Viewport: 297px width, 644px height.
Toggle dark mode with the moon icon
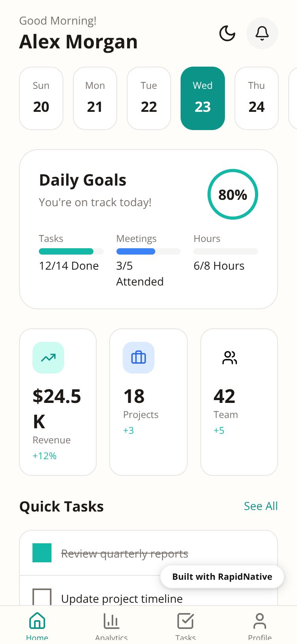[227, 33]
